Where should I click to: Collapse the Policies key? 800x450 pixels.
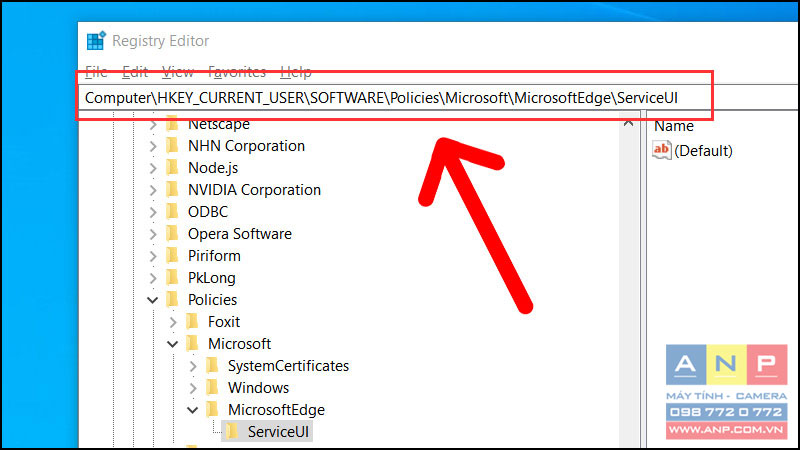153,300
